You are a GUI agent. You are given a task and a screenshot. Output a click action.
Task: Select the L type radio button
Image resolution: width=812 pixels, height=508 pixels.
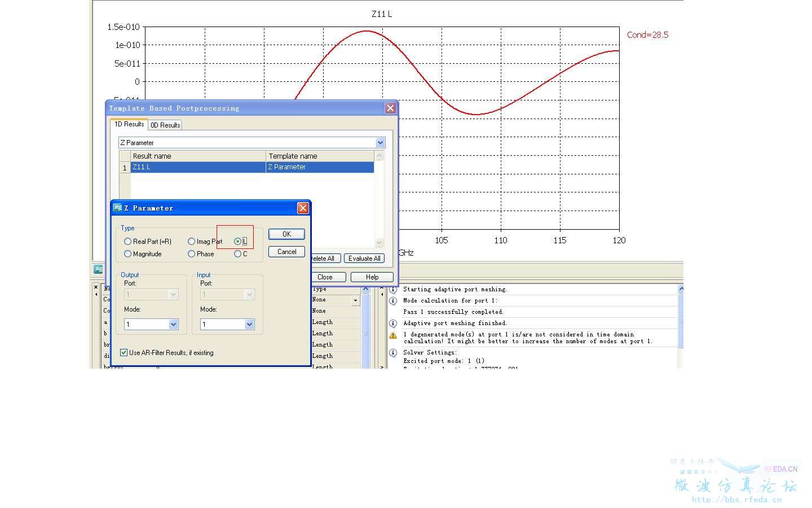(x=238, y=242)
